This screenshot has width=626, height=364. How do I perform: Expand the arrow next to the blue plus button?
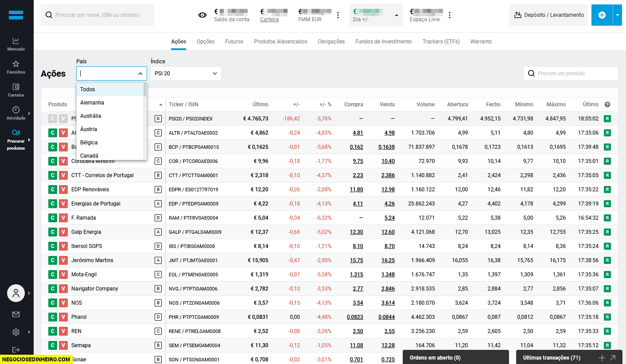618,15
